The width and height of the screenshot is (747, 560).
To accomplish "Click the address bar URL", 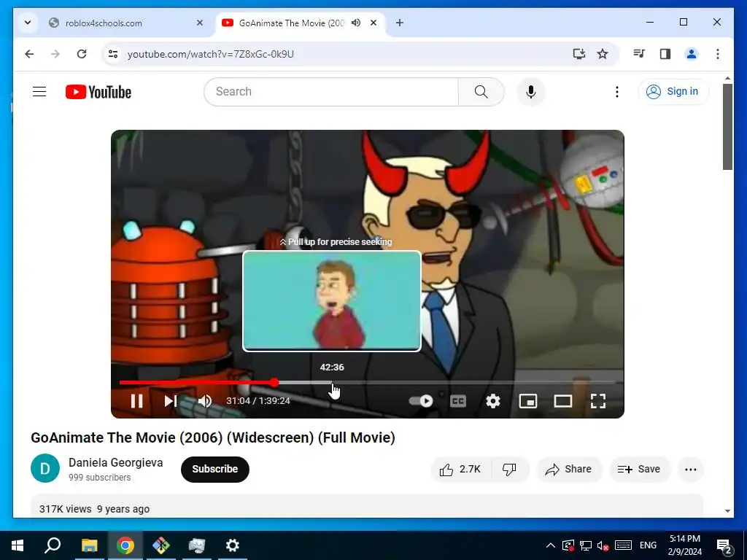I will coord(211,54).
